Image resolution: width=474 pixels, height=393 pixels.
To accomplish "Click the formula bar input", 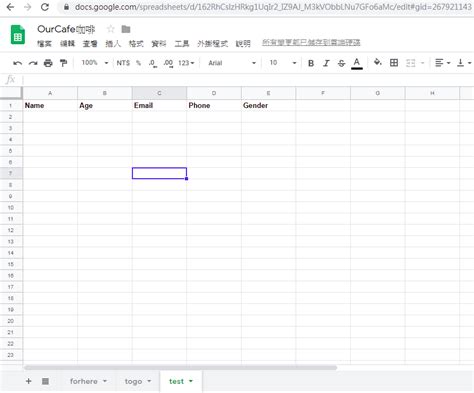I will [x=248, y=80].
